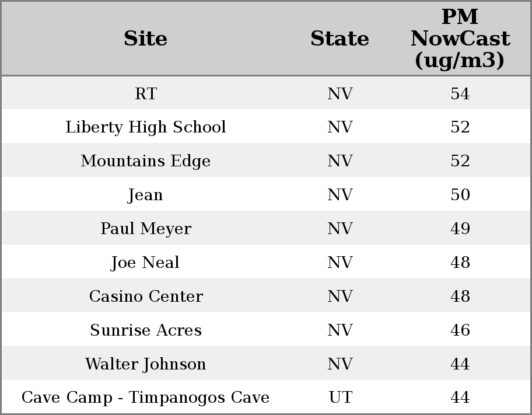Screen dimensions: 532x415
Task: Select the 46 PM value for Sunrise Acres
Action: [x=460, y=330]
